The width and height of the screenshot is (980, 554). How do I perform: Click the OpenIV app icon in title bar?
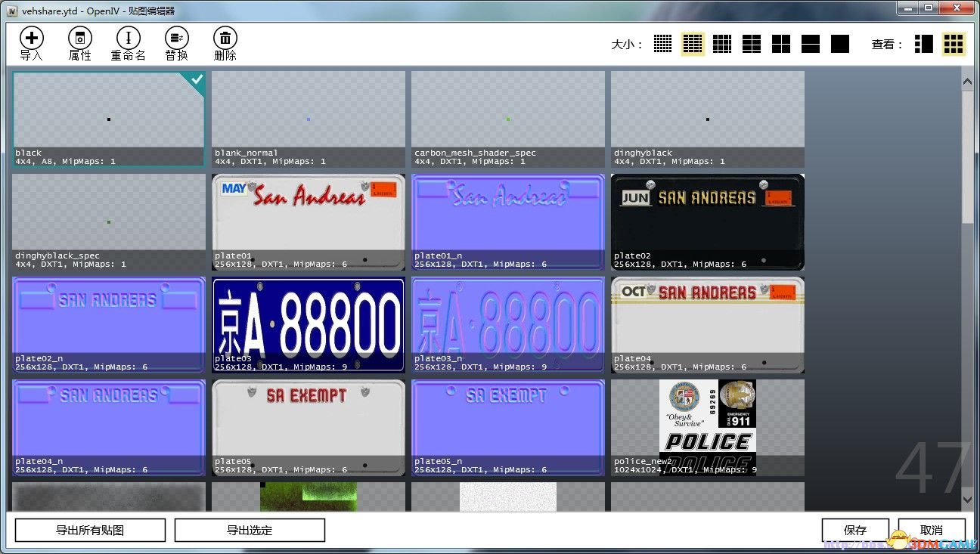[x=12, y=11]
